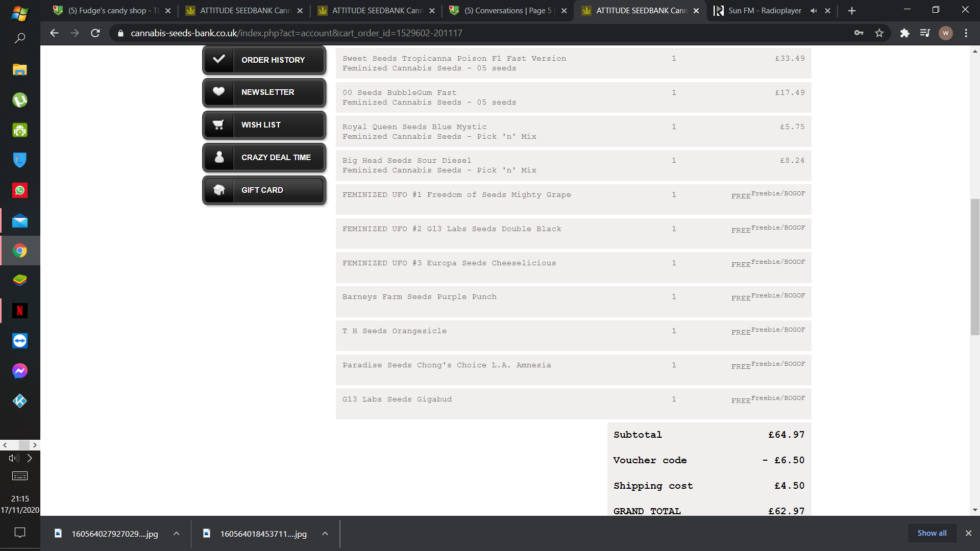This screenshot has height=551, width=980.
Task: Launch Kodi from the taskbar
Action: (20, 401)
